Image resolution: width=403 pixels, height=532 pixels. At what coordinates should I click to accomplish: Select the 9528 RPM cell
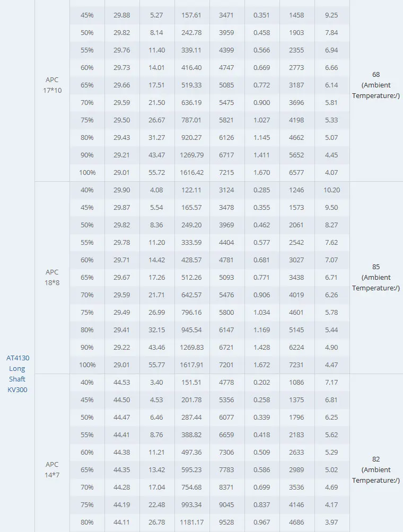coord(226,522)
